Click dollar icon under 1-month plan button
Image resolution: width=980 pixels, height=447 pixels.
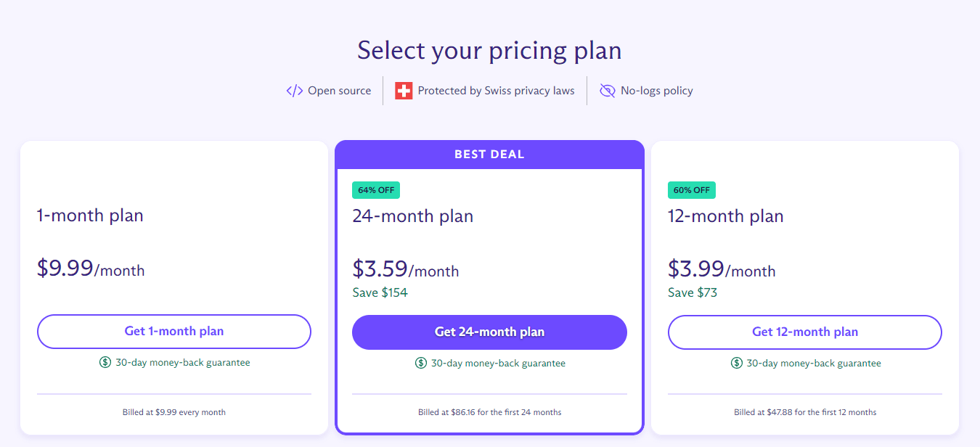click(x=105, y=362)
